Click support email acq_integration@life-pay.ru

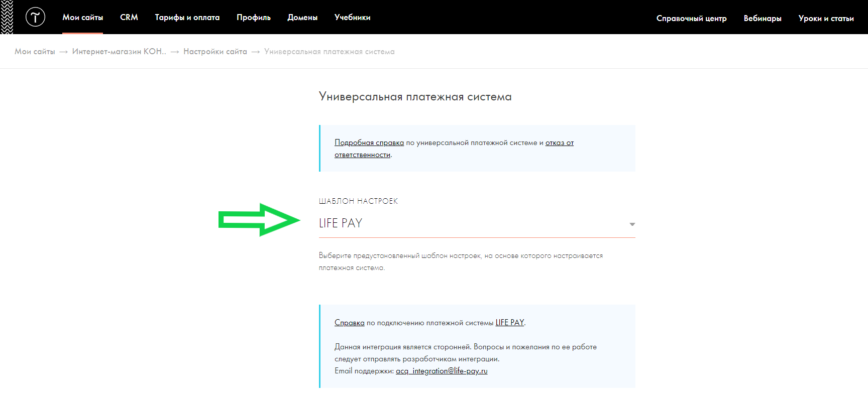coord(442,371)
